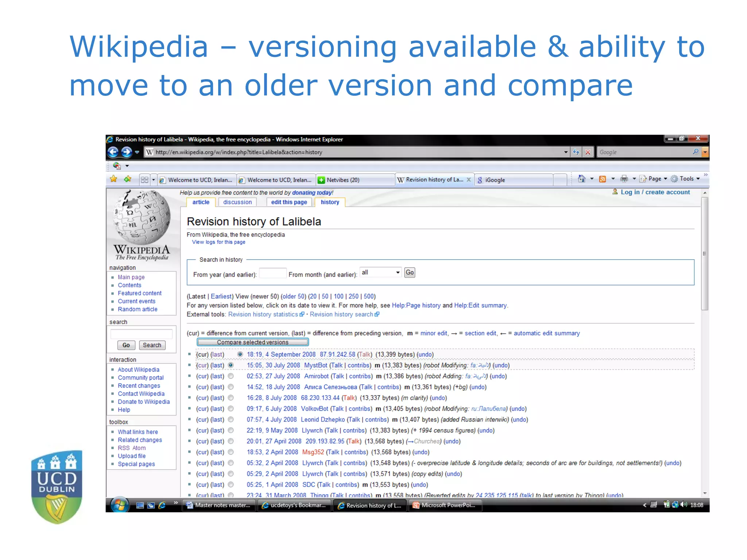The height and width of the screenshot is (560, 747).
Task: Open the Tools menu dropdown
Action: (686, 179)
